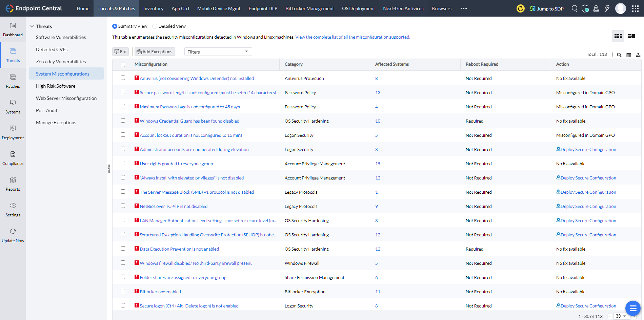The height and width of the screenshot is (320, 644).
Task: Open the Reports sidebar icon
Action: click(13, 184)
